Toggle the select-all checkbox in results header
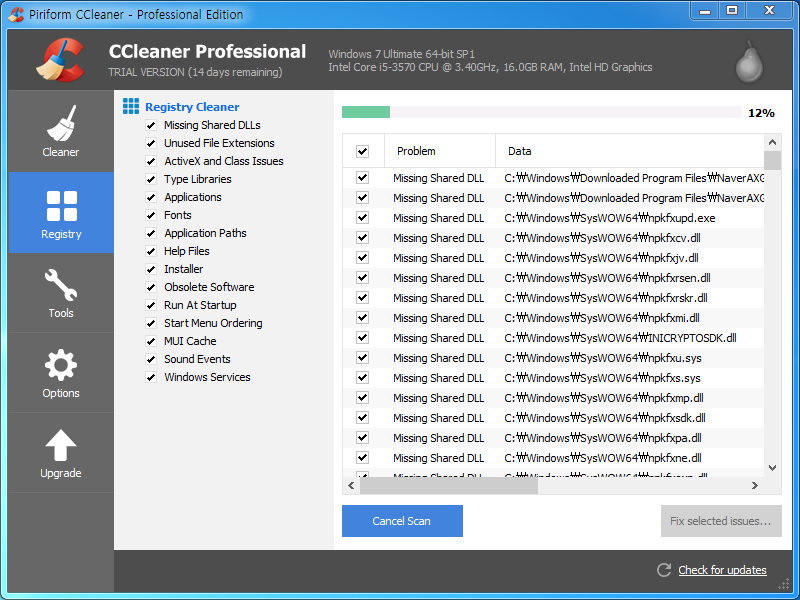Viewport: 800px width, 600px height. click(x=362, y=151)
